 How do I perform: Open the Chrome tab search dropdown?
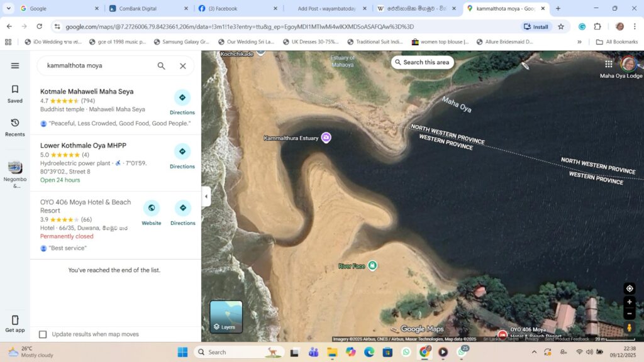pyautogui.click(x=9, y=8)
